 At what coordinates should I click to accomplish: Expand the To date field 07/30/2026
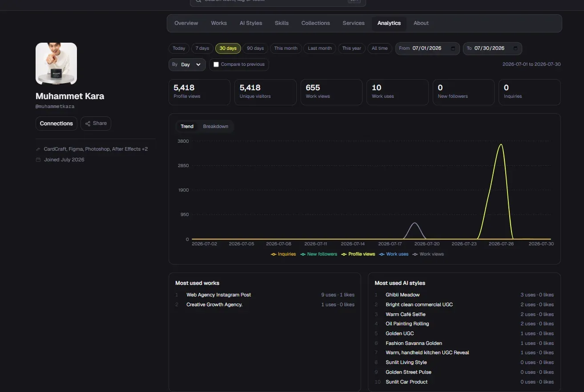pyautogui.click(x=492, y=48)
